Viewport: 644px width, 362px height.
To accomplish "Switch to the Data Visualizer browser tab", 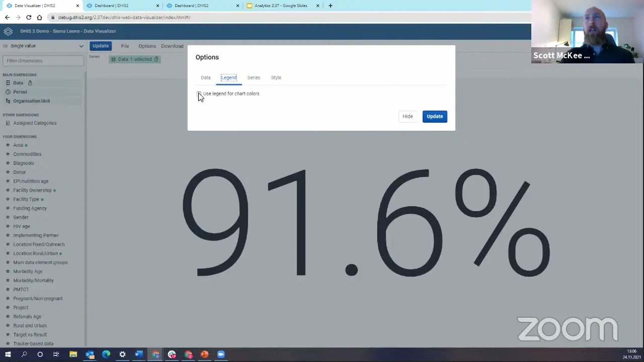I will pos(40,6).
